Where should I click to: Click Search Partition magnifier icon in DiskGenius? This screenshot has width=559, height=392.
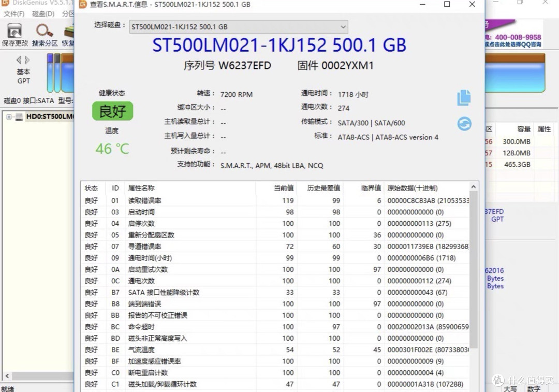pos(45,35)
